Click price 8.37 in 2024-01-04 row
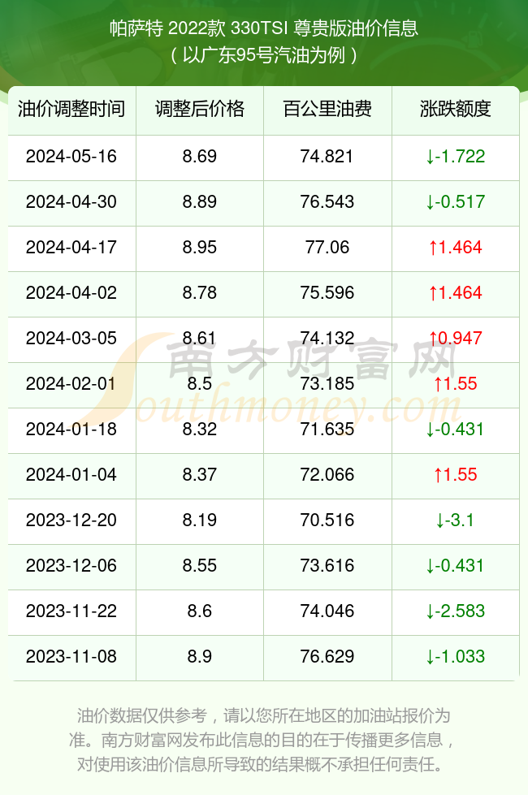The height and width of the screenshot is (812, 528). pos(200,475)
